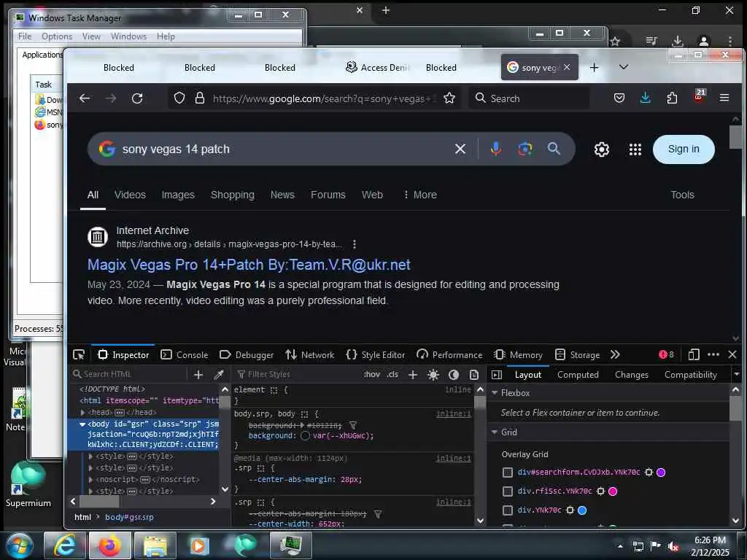Enable grid overlay for div.YNk70c
Image resolution: width=747 pixels, height=560 pixels.
(508, 510)
